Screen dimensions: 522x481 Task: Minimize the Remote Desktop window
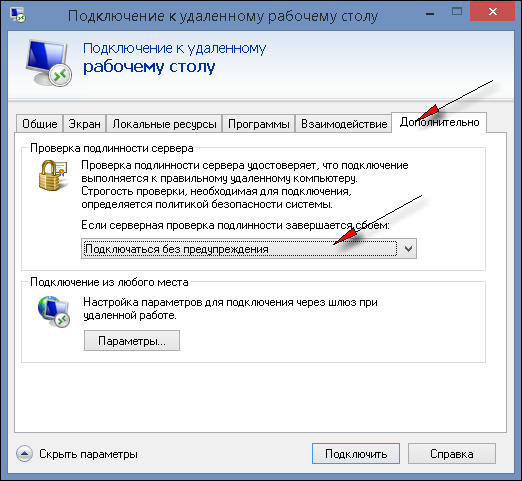pyautogui.click(x=430, y=13)
